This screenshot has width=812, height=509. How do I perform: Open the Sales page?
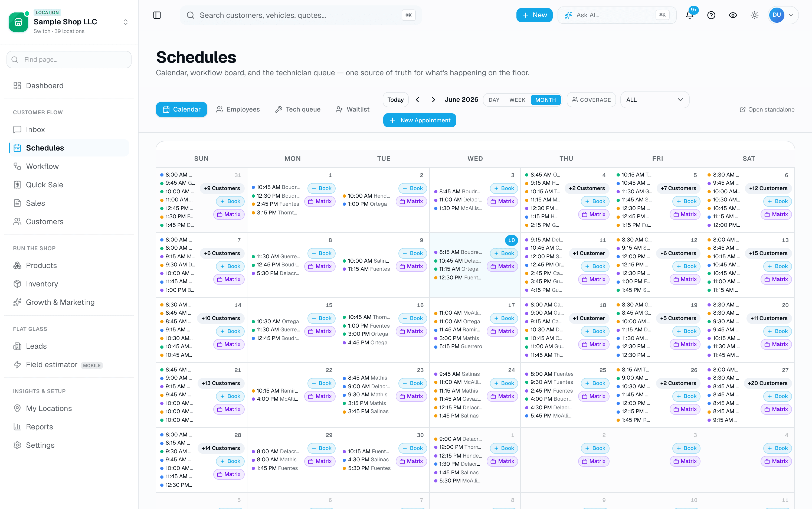[x=69, y=203]
